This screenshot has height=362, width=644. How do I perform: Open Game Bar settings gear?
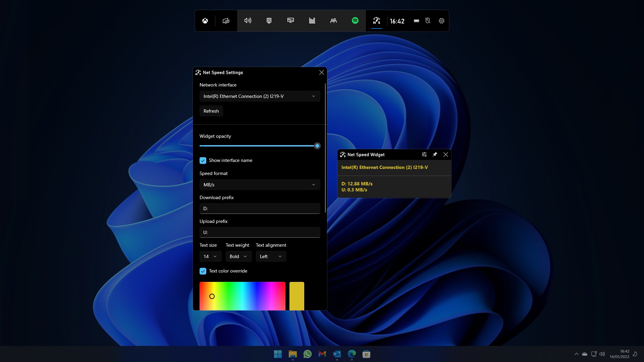tap(441, 21)
